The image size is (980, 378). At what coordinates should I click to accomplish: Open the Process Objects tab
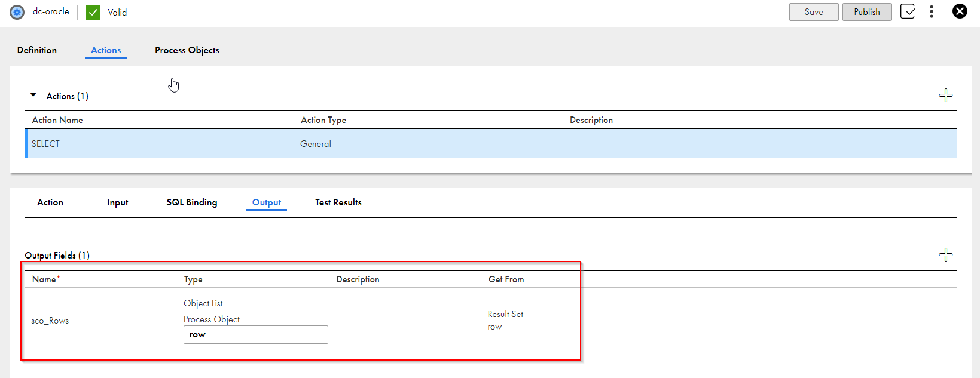click(x=187, y=50)
